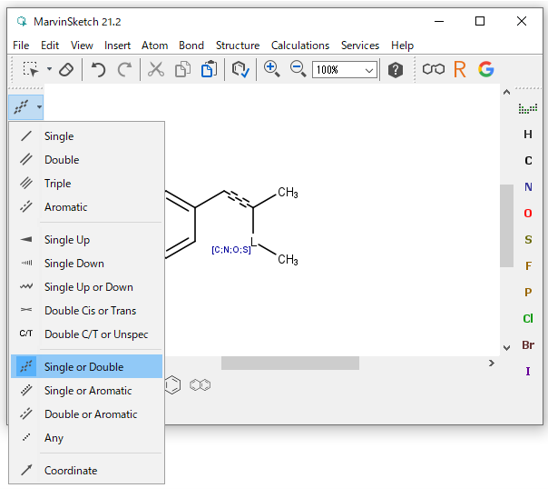Click the Cut scissors icon

click(156, 69)
